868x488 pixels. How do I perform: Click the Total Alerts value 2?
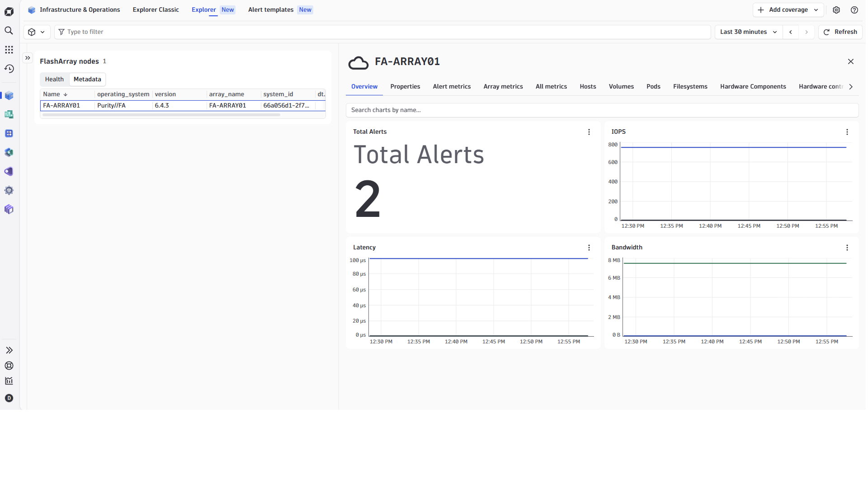pyautogui.click(x=367, y=199)
